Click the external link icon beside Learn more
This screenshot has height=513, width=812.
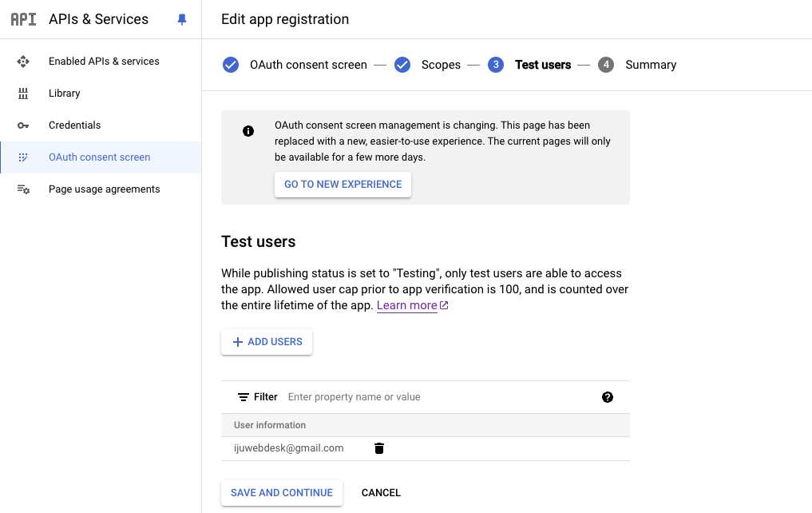pyautogui.click(x=444, y=305)
